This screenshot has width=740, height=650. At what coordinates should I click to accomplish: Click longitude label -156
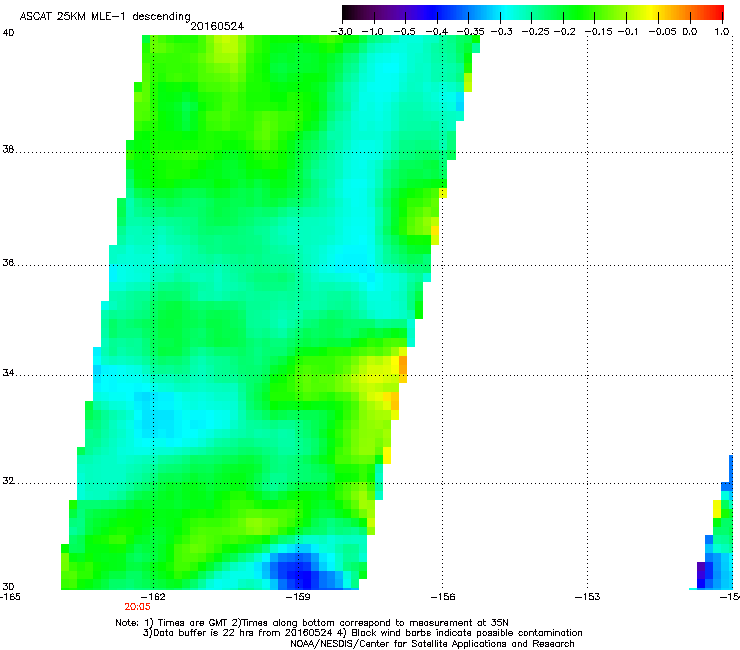(x=443, y=597)
